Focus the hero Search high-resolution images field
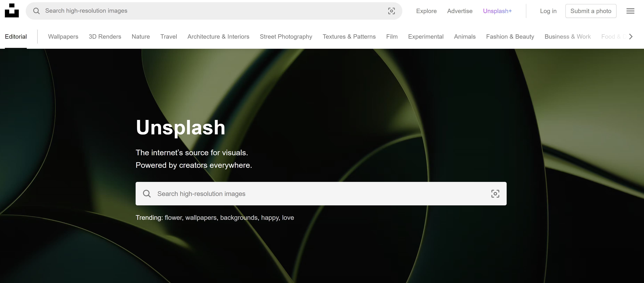The height and width of the screenshot is (283, 644). [x=321, y=194]
